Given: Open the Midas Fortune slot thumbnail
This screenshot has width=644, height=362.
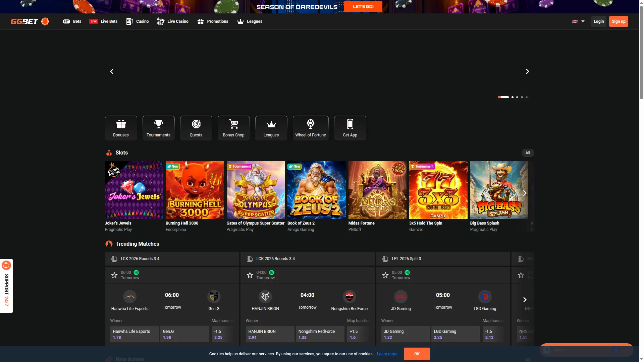Looking at the screenshot, I should (377, 190).
